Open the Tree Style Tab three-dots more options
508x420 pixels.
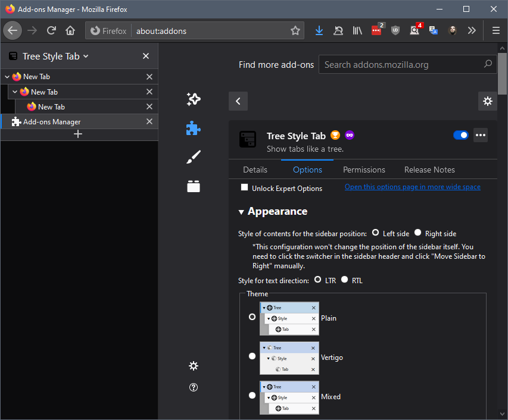pyautogui.click(x=481, y=135)
